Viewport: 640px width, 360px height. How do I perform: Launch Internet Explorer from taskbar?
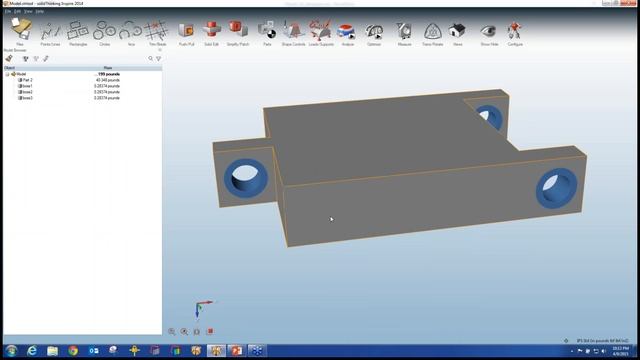[32, 351]
